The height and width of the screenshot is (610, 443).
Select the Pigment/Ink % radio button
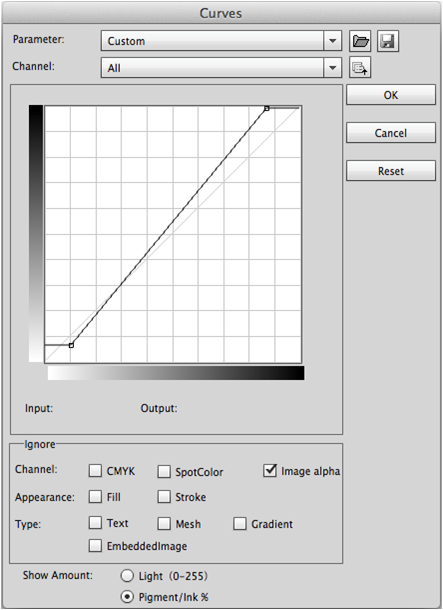point(127,596)
